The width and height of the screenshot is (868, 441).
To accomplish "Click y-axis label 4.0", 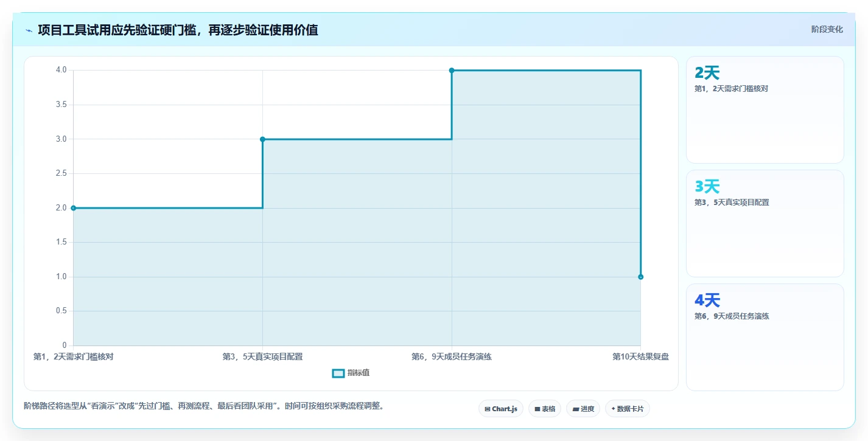I will tap(61, 70).
